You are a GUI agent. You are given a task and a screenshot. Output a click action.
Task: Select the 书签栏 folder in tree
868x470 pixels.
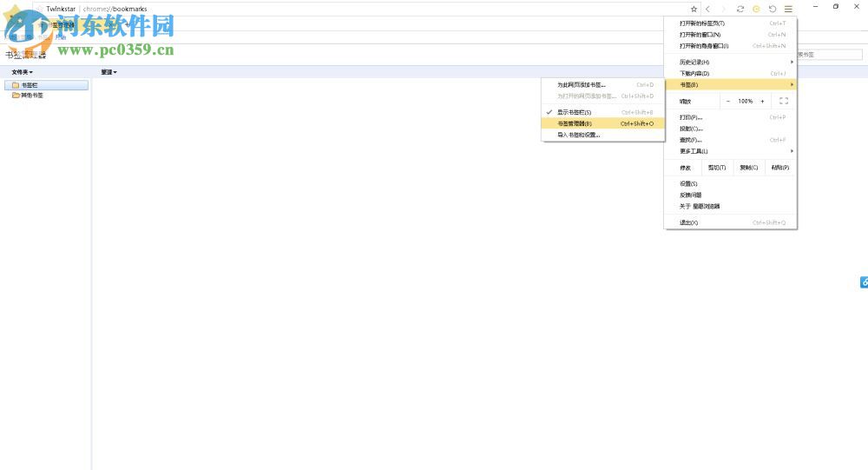[47, 85]
